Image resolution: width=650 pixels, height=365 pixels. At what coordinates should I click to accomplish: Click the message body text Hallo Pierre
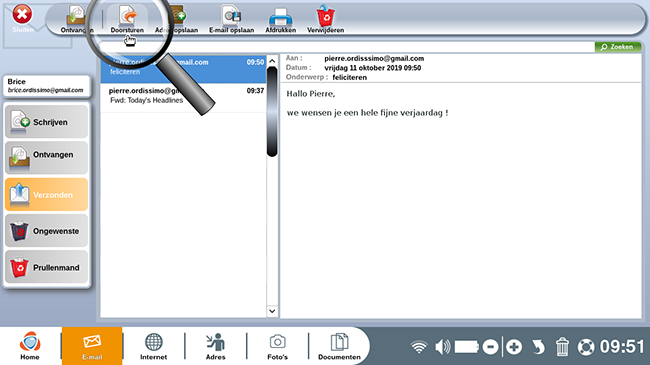point(310,94)
